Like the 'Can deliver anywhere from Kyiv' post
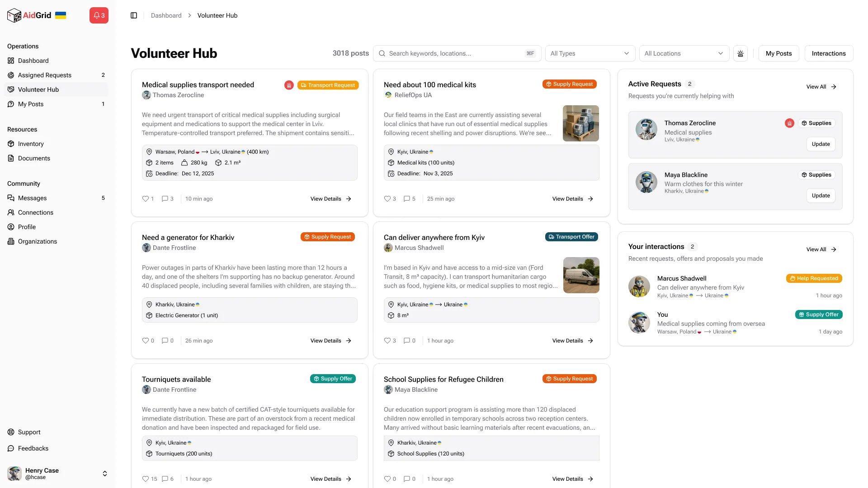Screen dimensions: 868x488 point(387,340)
